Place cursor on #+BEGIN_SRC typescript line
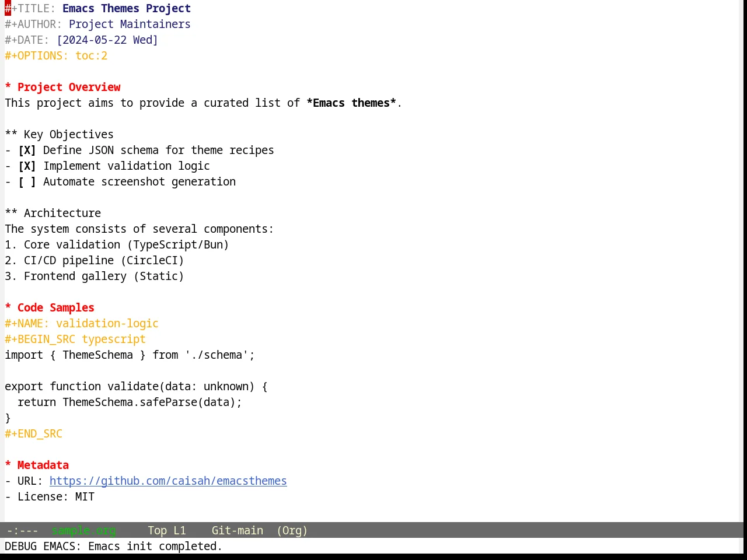The height and width of the screenshot is (560, 747). (75, 339)
